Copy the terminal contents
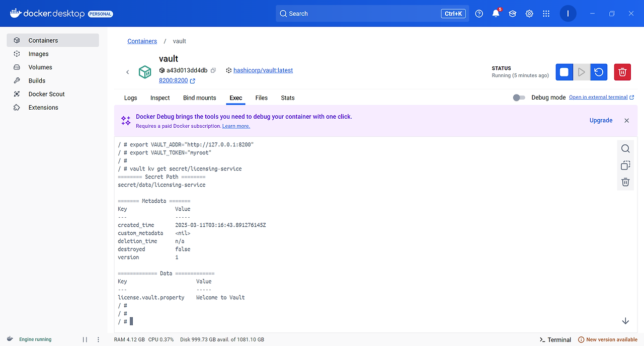The width and height of the screenshot is (644, 346). [x=625, y=165]
